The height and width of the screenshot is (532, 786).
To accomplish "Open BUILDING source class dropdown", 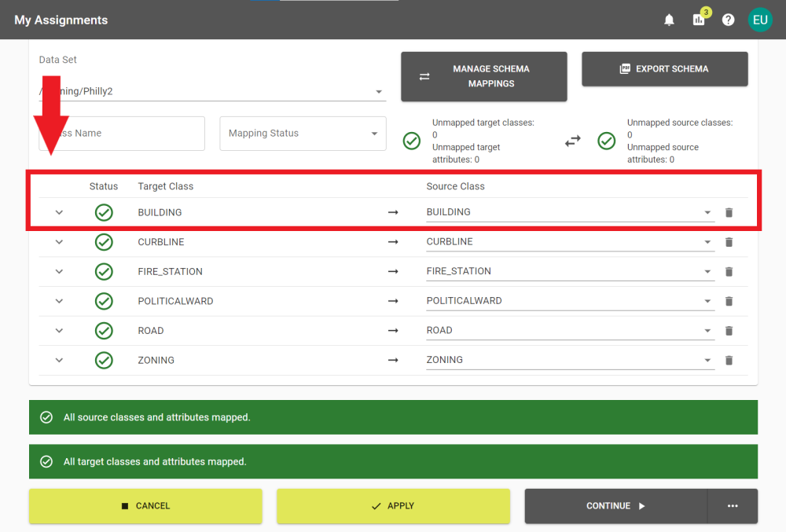I will 571,212.
